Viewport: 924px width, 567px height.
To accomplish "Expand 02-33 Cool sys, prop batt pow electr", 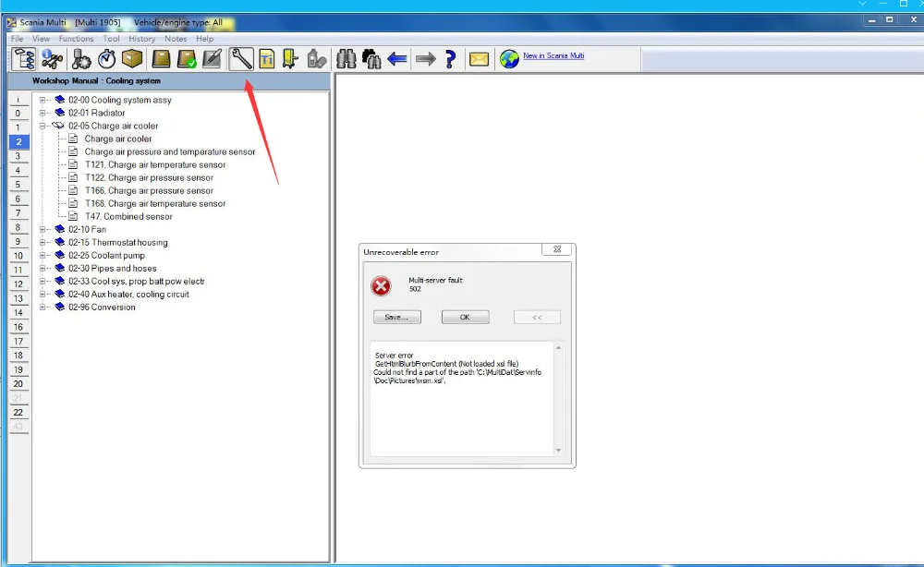I will point(43,282).
